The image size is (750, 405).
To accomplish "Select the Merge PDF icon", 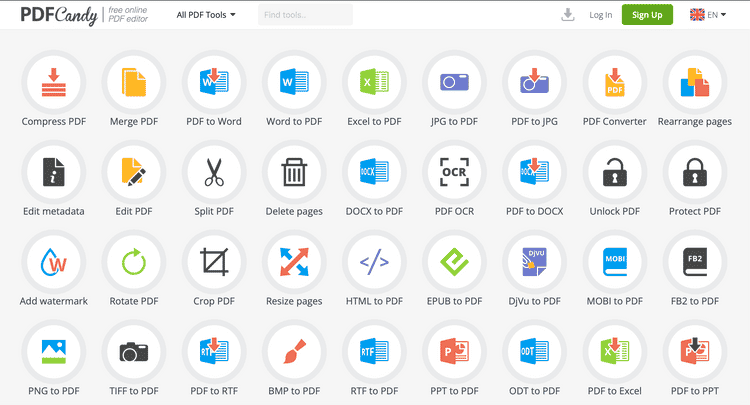I will point(134,82).
